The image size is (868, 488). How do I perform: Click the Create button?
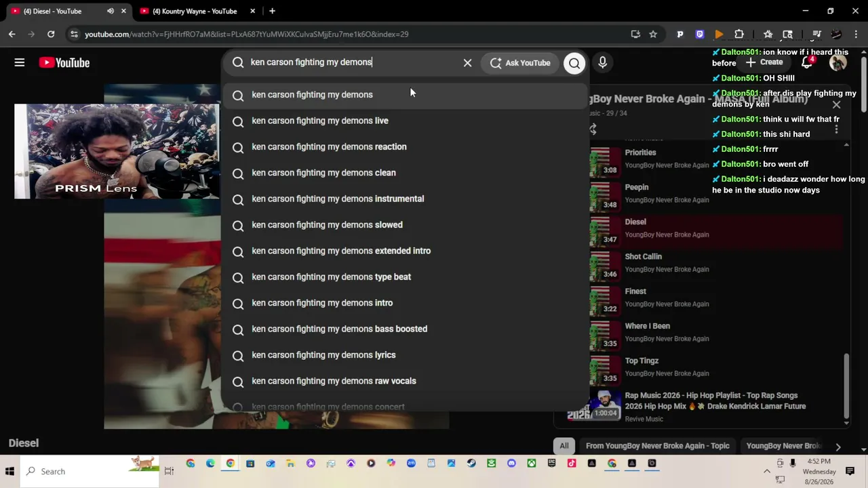pyautogui.click(x=764, y=62)
